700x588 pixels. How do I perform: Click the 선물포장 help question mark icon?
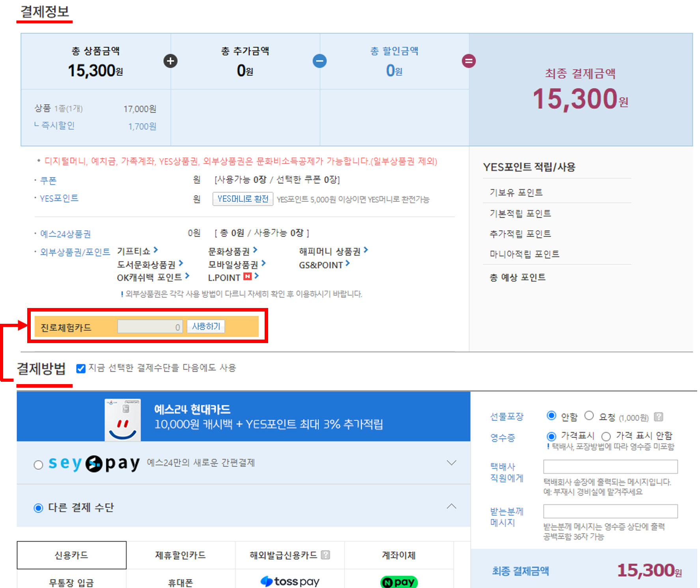658,416
